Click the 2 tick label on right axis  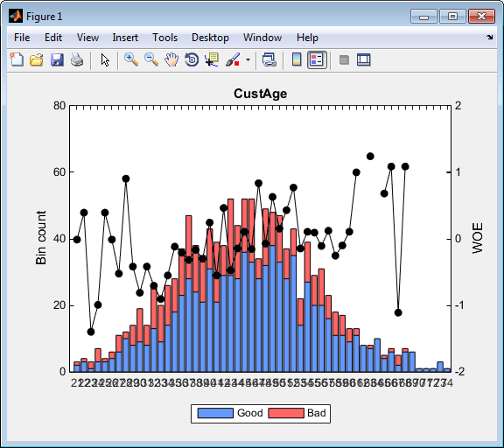458,106
